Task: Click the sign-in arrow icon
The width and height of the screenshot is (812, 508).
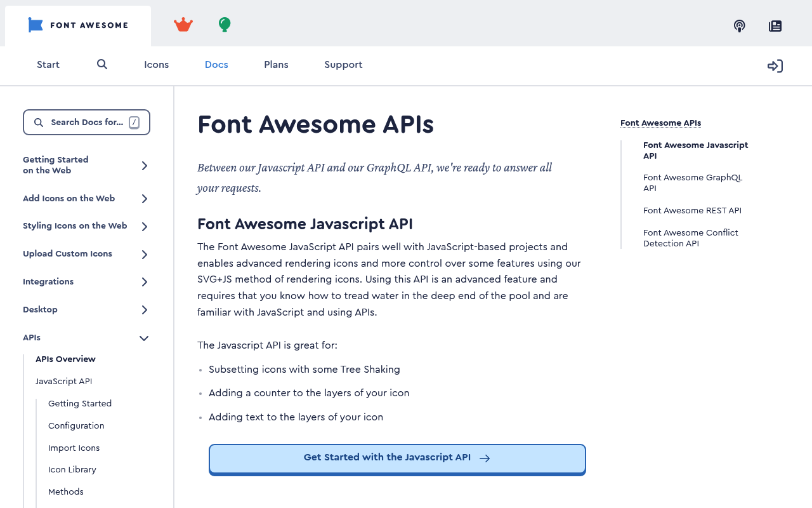Action: pyautogui.click(x=775, y=66)
